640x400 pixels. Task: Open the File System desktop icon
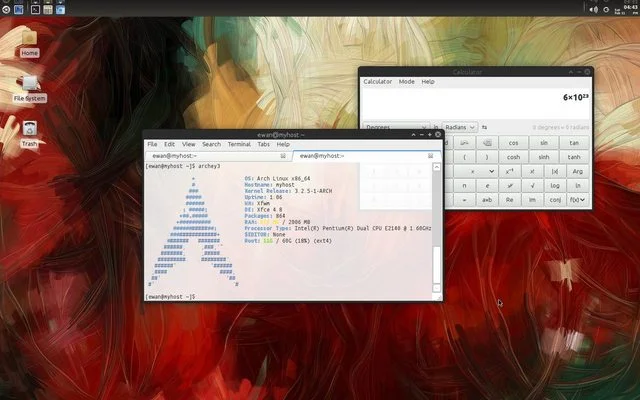pyautogui.click(x=29, y=89)
